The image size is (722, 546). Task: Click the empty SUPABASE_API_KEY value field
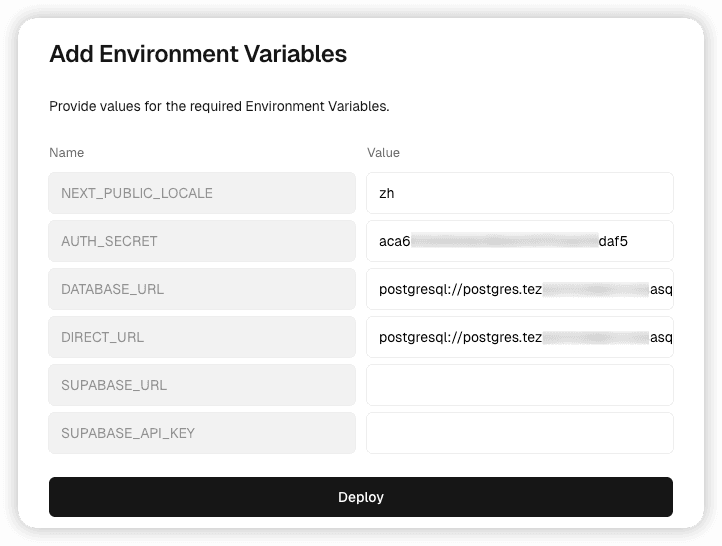[x=519, y=433]
